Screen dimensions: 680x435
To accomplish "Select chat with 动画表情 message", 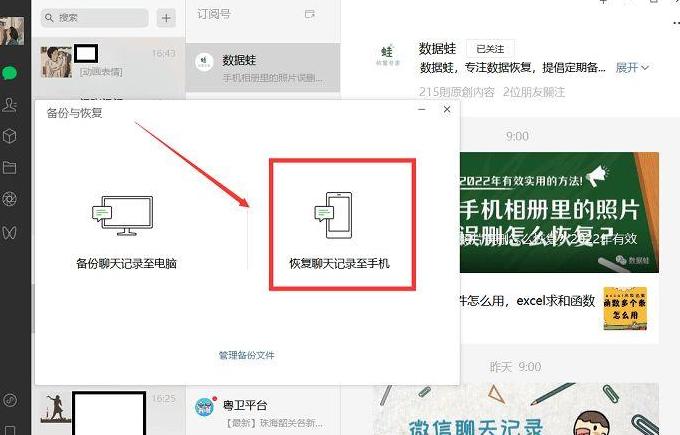I will [x=109, y=64].
